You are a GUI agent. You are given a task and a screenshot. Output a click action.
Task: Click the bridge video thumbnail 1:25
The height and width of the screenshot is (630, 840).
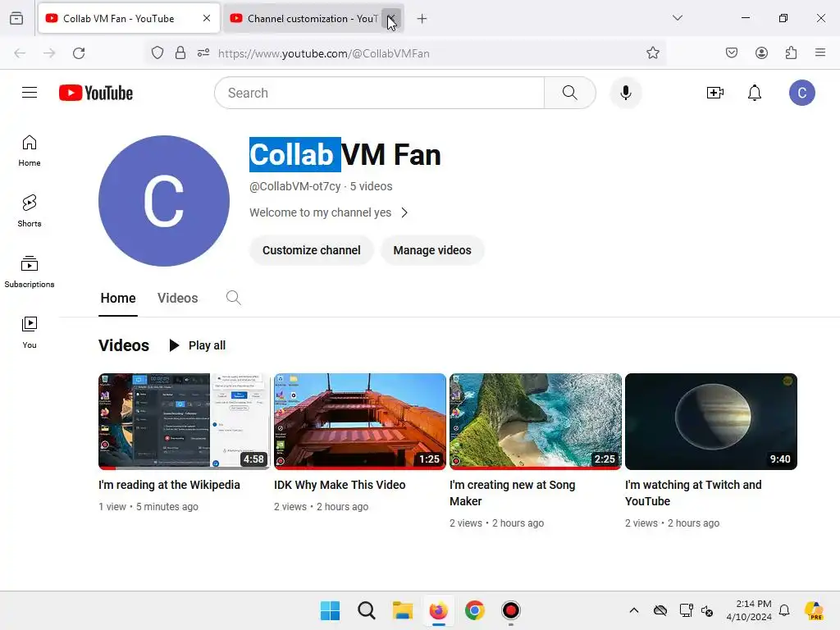(360, 422)
